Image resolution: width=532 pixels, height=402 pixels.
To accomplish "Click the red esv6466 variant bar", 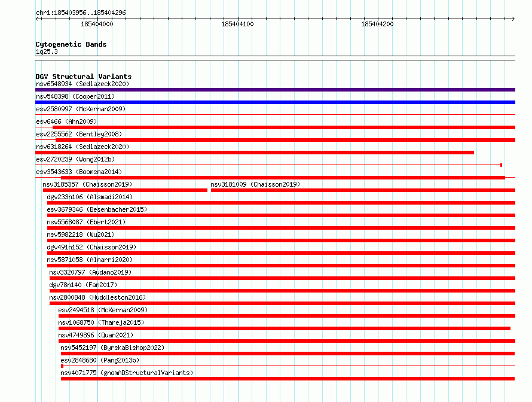I will point(284,127).
